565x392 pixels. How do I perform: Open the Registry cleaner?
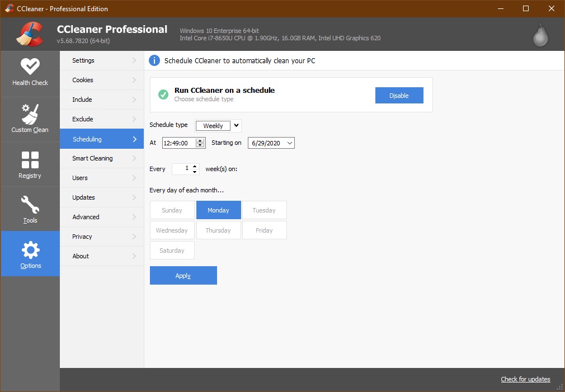pos(30,163)
